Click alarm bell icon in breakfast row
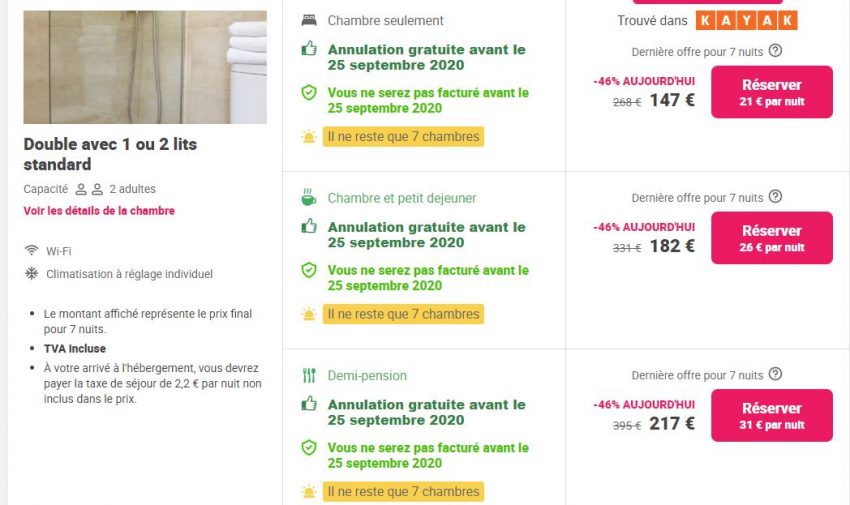Image resolution: width=850 pixels, height=505 pixels. (309, 314)
